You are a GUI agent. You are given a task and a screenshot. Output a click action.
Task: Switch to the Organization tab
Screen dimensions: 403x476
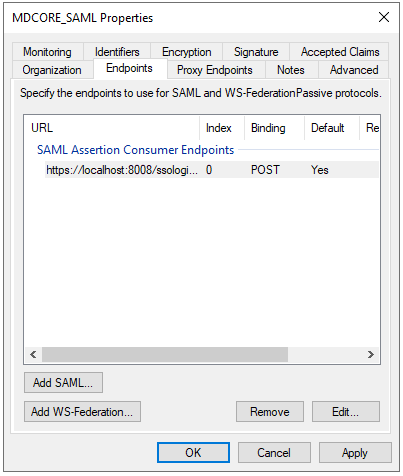coord(52,70)
